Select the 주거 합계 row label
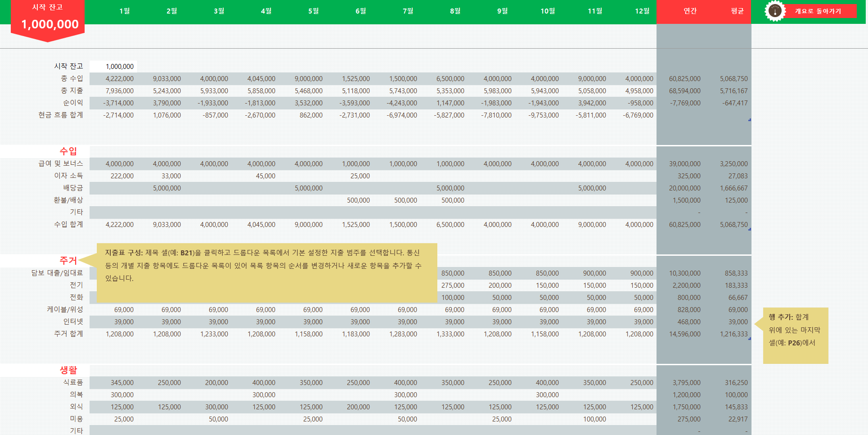Screen dimensions: 868x435 point(68,334)
